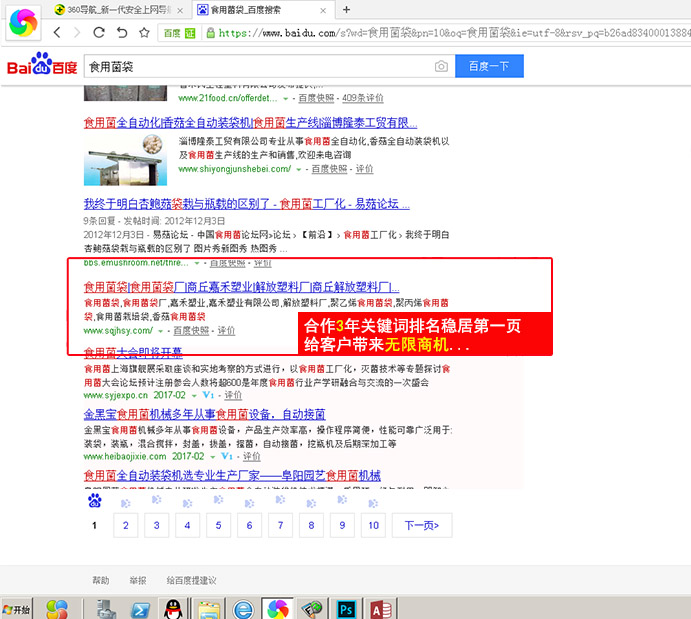Open 百度快照 for www.sqjhsy.com result
The width and height of the screenshot is (691, 619).
pyautogui.click(x=191, y=330)
